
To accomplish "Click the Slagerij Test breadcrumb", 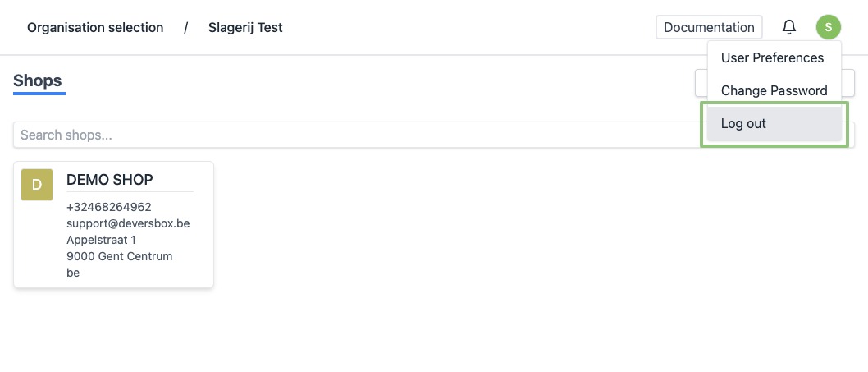I will (245, 28).
